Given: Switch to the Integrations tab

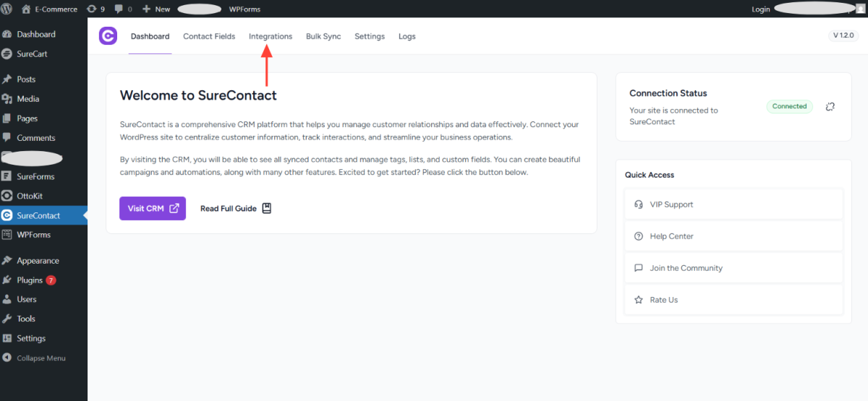Looking at the screenshot, I should 271,36.
